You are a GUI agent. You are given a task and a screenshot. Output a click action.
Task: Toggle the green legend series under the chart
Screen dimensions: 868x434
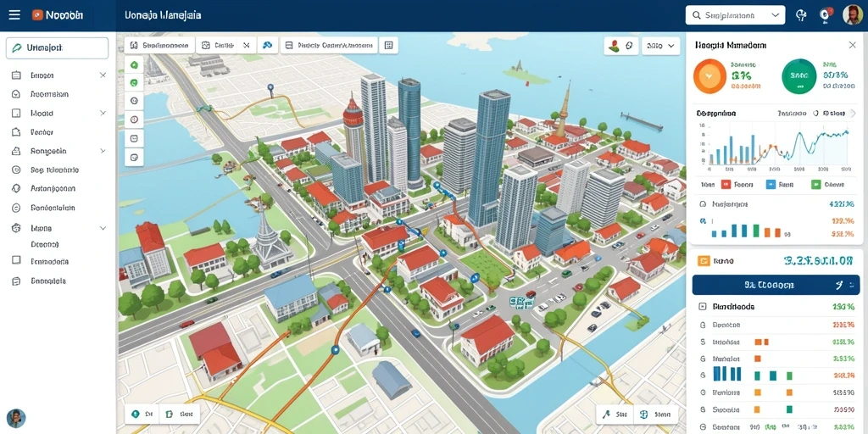(x=816, y=185)
